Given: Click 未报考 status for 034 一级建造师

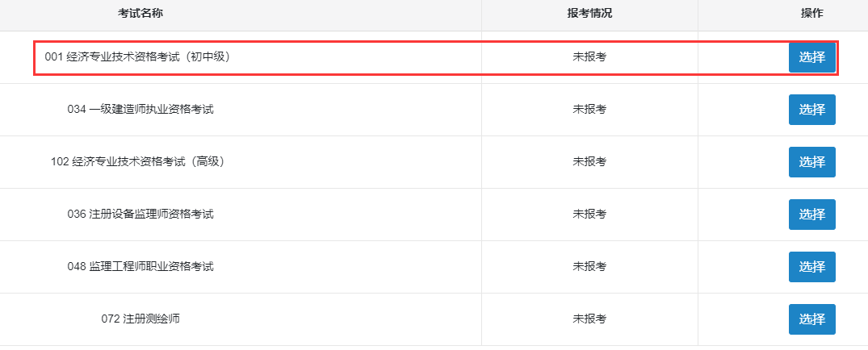Looking at the screenshot, I should click(589, 110).
